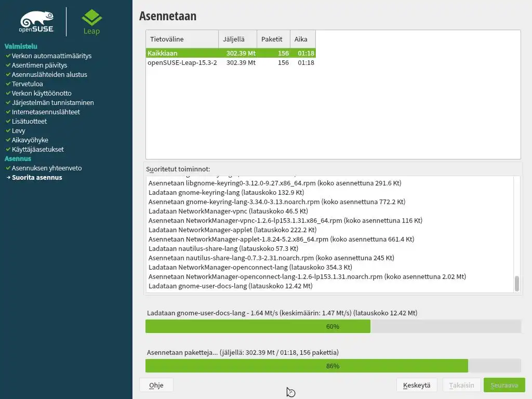Click the Asennus section heading
Image resolution: width=532 pixels, height=399 pixels.
click(x=18, y=158)
